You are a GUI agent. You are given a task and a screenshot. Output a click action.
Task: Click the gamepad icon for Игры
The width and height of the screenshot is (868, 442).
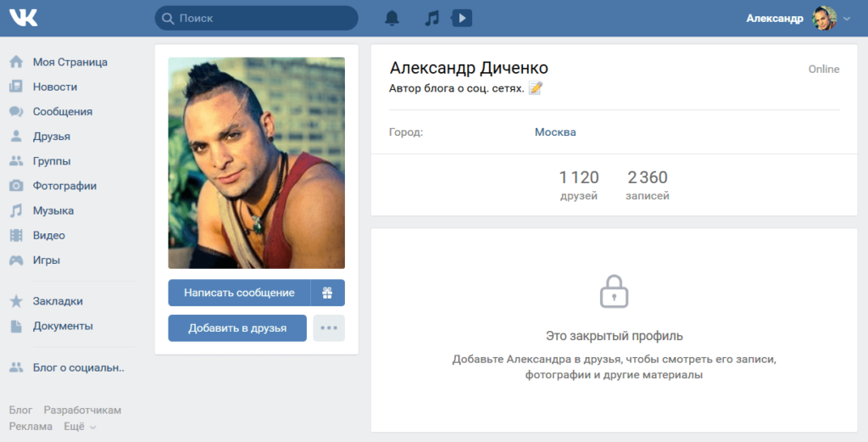(x=16, y=260)
